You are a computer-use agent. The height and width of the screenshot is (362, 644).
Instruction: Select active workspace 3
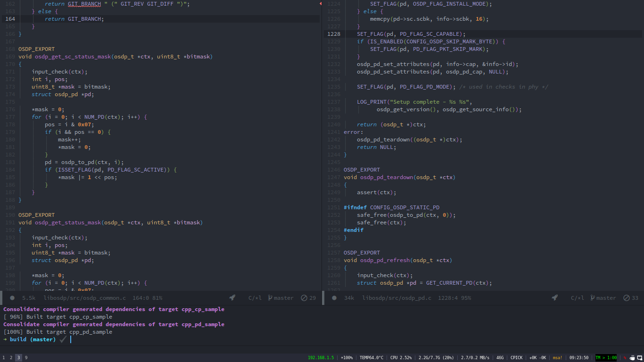(x=18, y=358)
